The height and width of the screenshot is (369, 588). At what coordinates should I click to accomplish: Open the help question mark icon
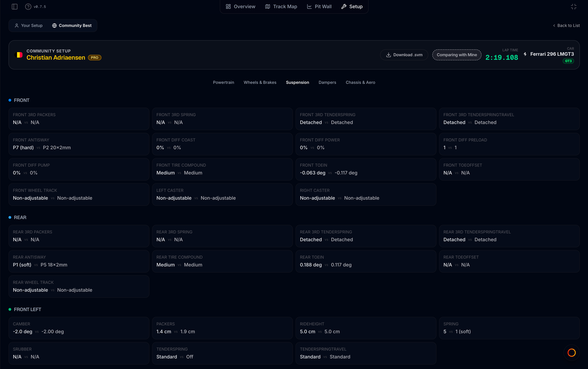click(28, 7)
